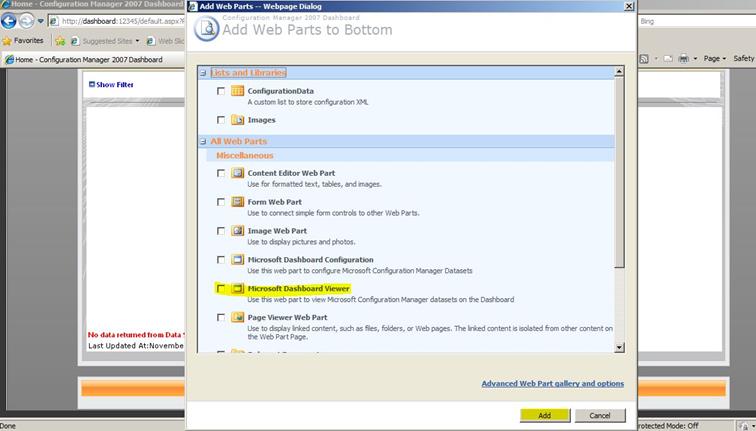Open the Safety menu
Viewport: 756px width, 431px height.
click(743, 58)
